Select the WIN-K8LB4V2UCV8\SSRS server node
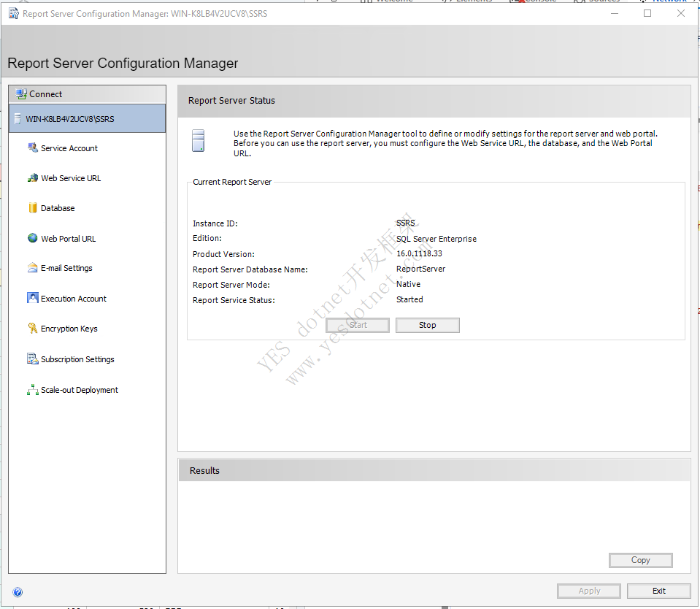This screenshot has width=700, height=609. tap(70, 119)
